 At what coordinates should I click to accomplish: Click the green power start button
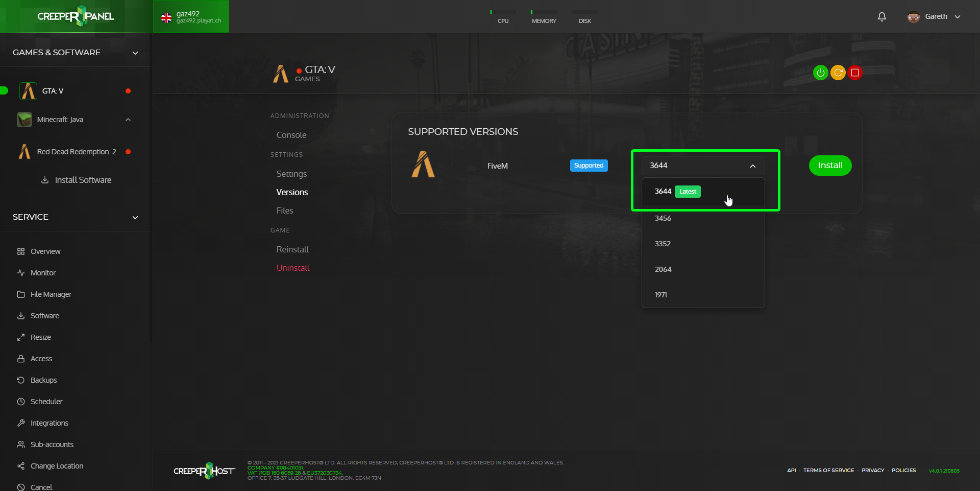(x=820, y=73)
